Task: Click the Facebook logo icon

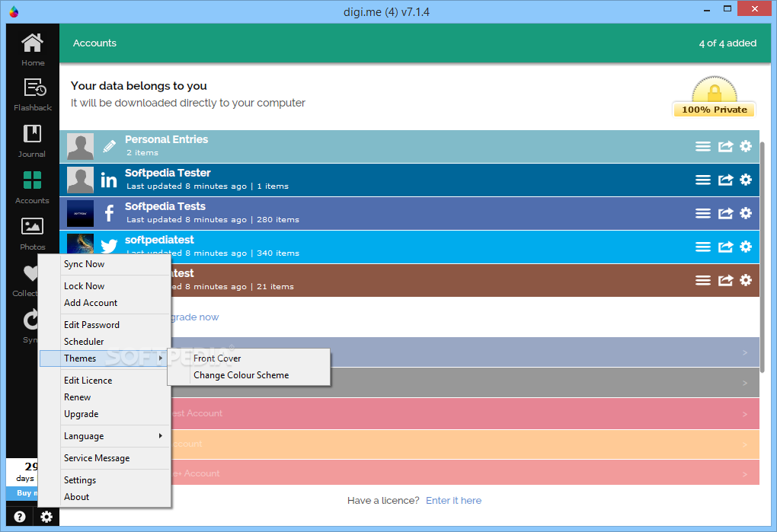Action: (109, 213)
